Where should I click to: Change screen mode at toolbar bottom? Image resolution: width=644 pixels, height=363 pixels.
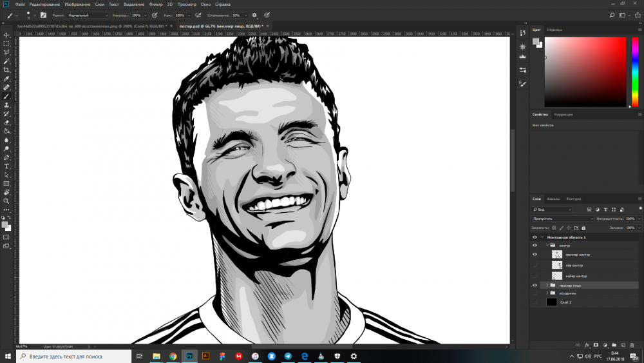tap(6, 246)
